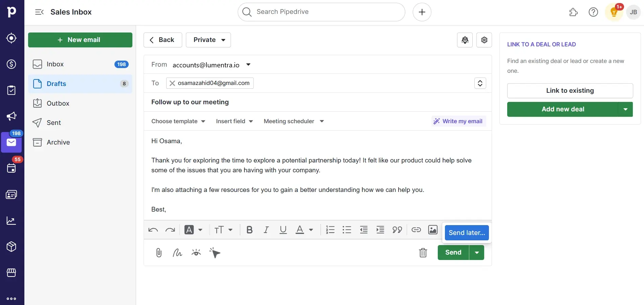
Task: Expand the Send button dropdown arrow
Action: (x=477, y=253)
